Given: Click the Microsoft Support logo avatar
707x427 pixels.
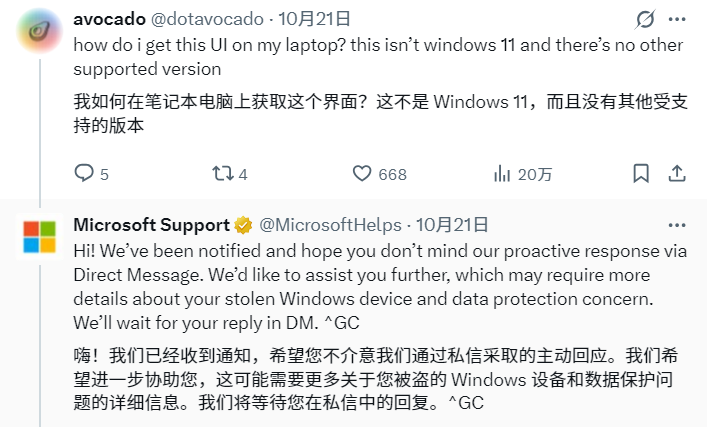Looking at the screenshot, I should pyautogui.click(x=40, y=238).
